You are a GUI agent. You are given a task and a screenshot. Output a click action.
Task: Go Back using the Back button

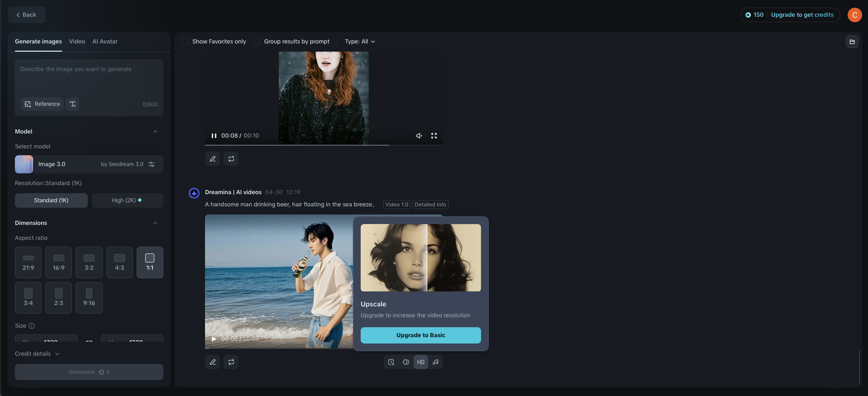click(27, 15)
